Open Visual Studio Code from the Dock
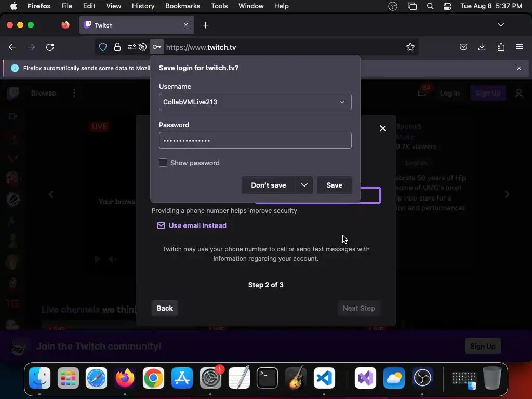Image resolution: width=532 pixels, height=399 pixels. click(x=324, y=378)
